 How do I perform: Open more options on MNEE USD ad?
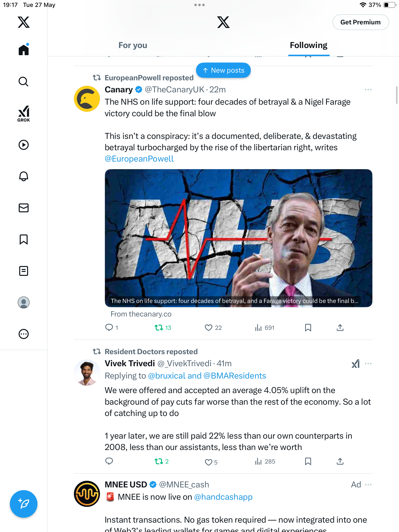(368, 485)
